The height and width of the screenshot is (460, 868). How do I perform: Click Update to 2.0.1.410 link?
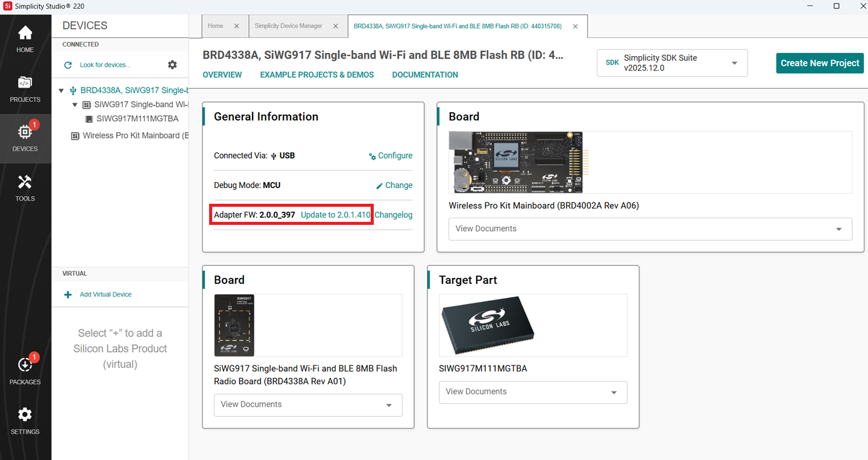click(x=336, y=215)
